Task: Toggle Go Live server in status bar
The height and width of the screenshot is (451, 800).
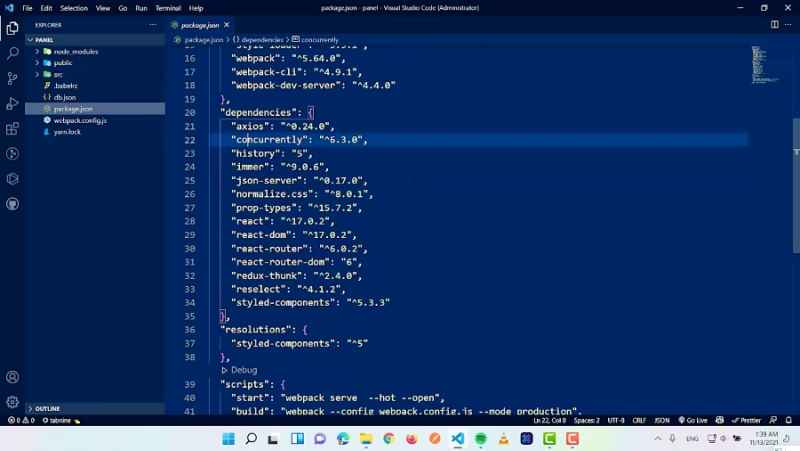Action: coord(694,421)
